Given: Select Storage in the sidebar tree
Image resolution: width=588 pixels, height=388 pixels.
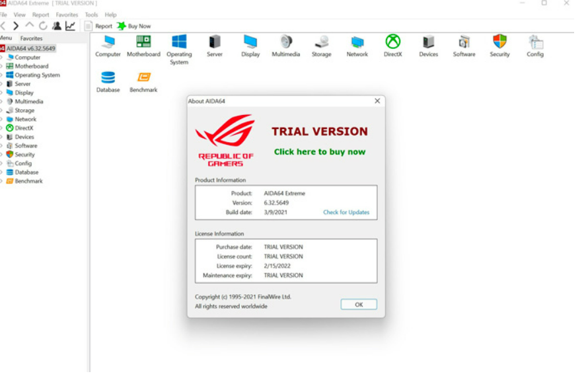Looking at the screenshot, I should 24,110.
